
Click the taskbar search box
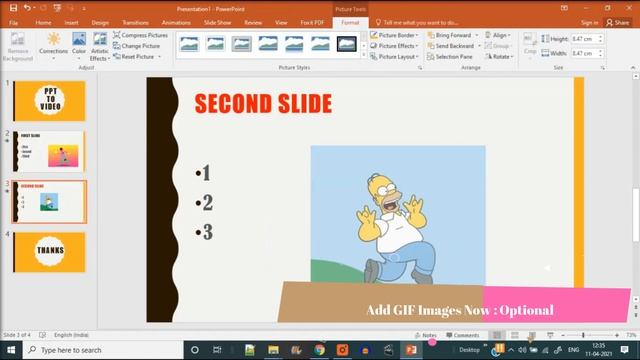point(103,350)
